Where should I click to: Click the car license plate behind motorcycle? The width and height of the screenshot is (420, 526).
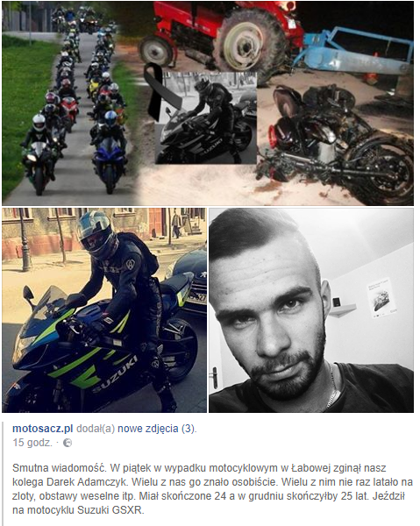pos(197,296)
